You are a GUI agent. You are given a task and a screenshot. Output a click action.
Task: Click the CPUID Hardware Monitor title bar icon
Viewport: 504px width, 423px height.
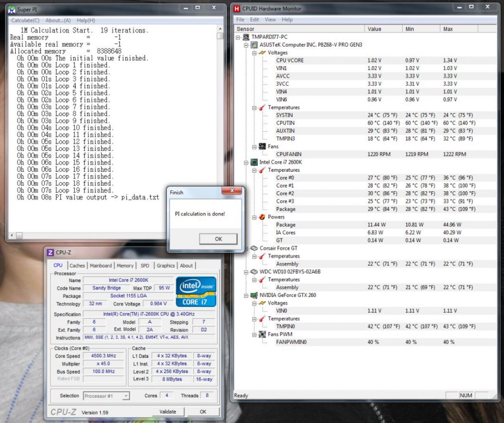pos(237,8)
